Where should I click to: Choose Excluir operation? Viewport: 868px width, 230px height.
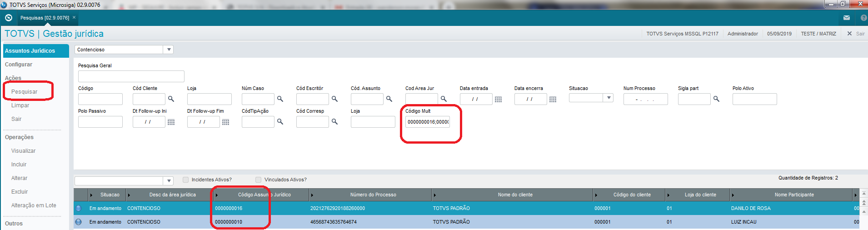click(x=20, y=192)
